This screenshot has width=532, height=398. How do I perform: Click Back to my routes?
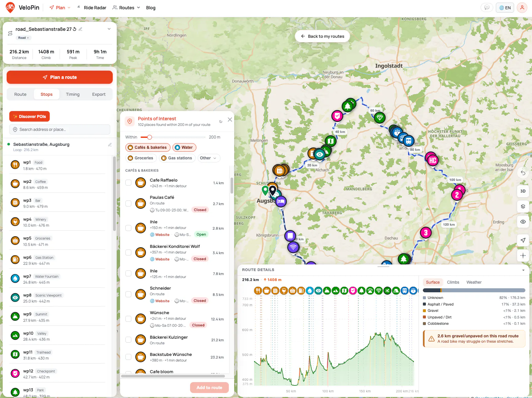(322, 36)
